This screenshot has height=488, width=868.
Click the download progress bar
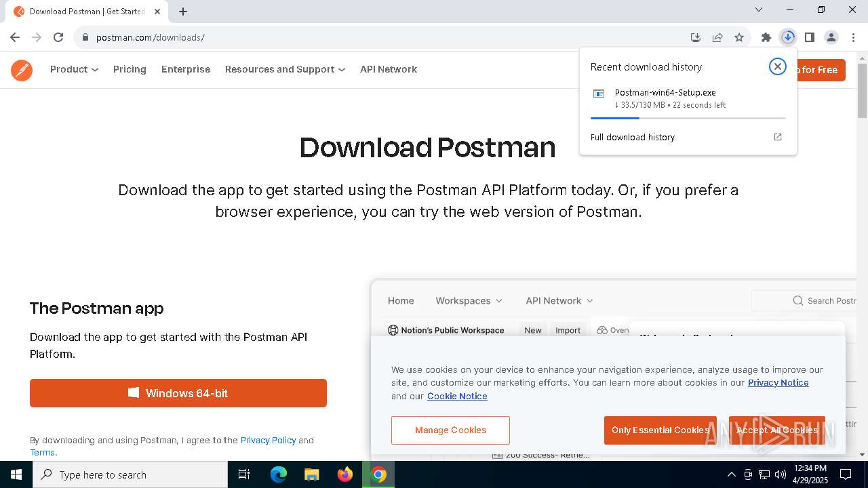[x=688, y=118]
